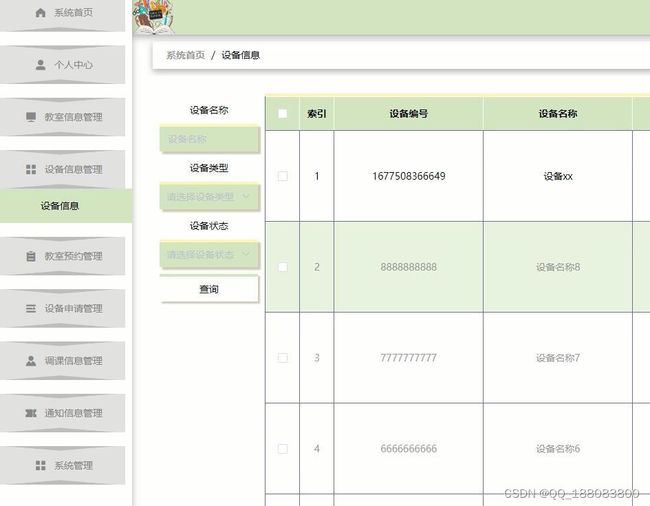This screenshot has width=650, height=506.
Task: Click cell 设备xx
Action: [x=558, y=176]
